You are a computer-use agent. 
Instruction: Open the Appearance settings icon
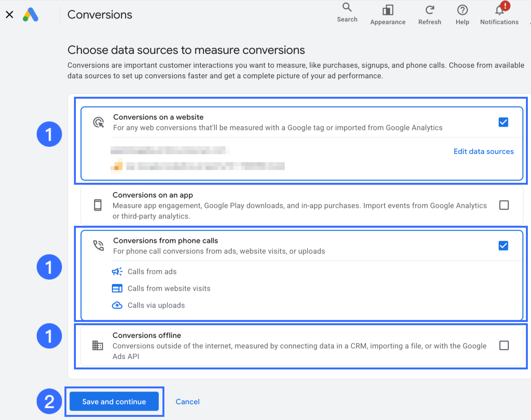[x=388, y=10]
